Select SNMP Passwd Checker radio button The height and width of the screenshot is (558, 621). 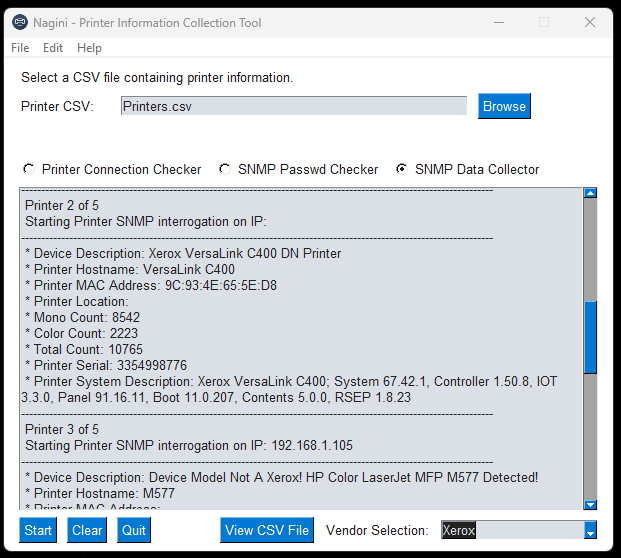pyautogui.click(x=225, y=169)
